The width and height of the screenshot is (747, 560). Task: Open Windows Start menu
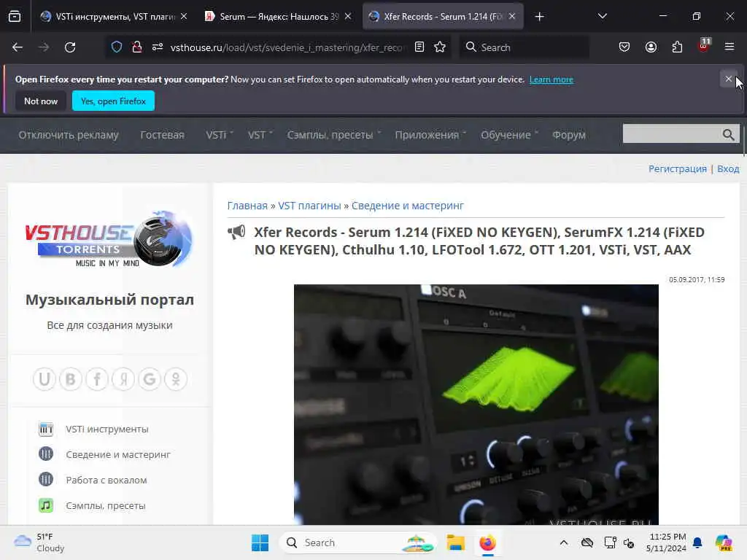click(x=260, y=542)
